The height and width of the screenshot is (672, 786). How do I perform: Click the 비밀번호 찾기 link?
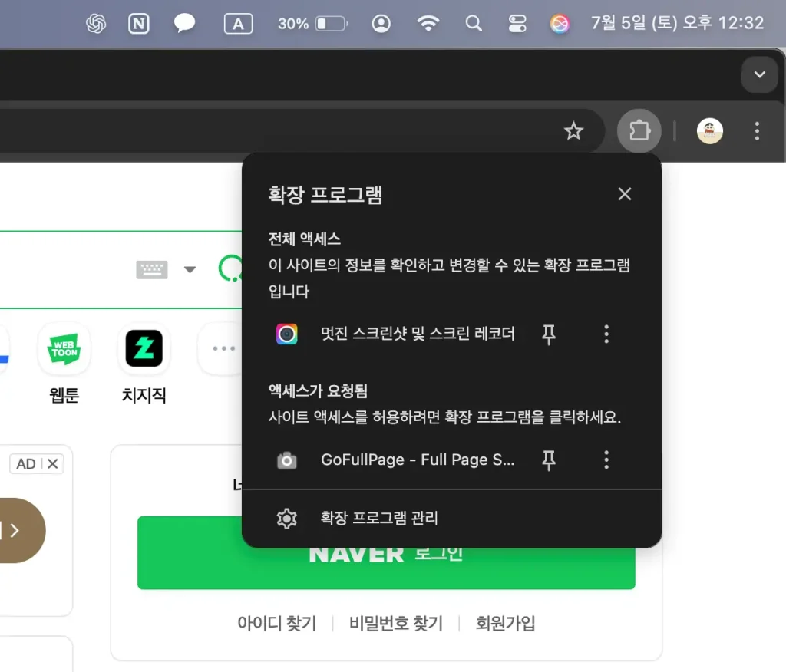pos(395,624)
